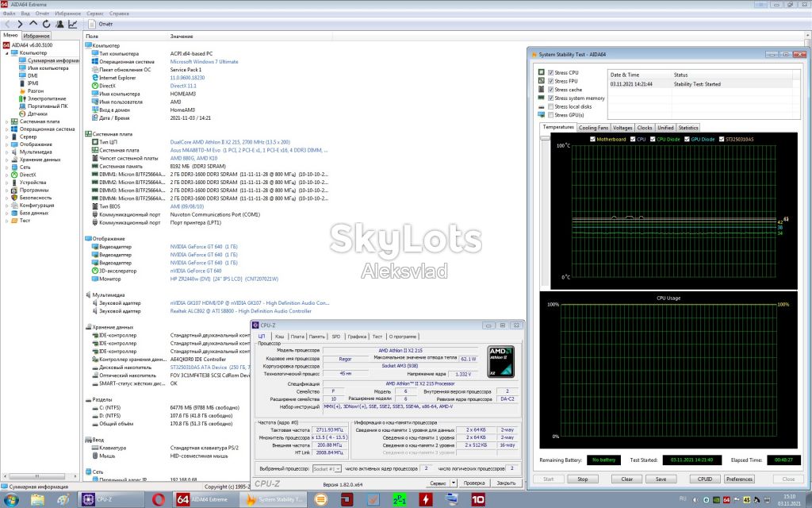Open the dropdown arrow beside Сервис in CPU-Z
Image resolution: width=812 pixels, height=508 pixels.
pyautogui.click(x=453, y=483)
